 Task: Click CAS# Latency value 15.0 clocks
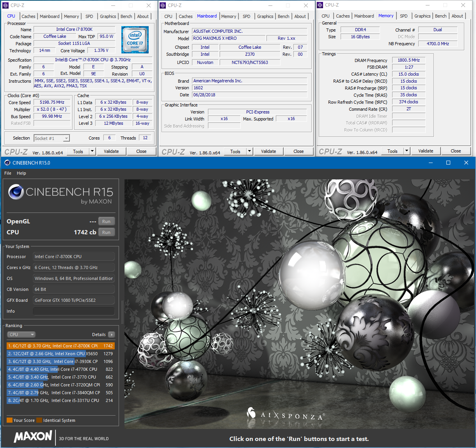click(x=409, y=74)
